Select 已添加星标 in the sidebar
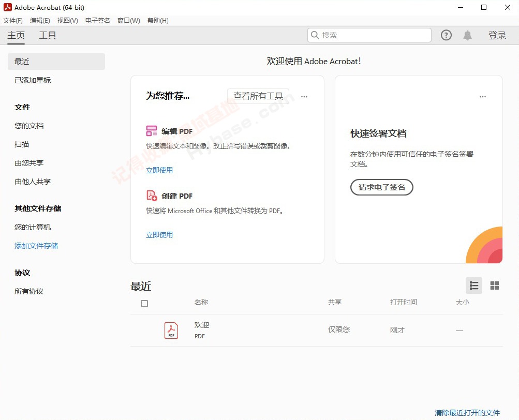This screenshot has height=420, width=519. (33, 80)
